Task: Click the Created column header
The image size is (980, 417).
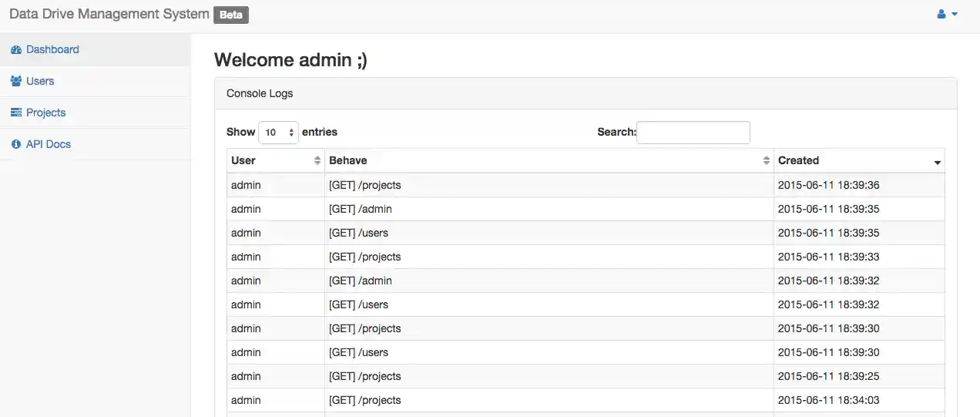Action: tap(798, 160)
